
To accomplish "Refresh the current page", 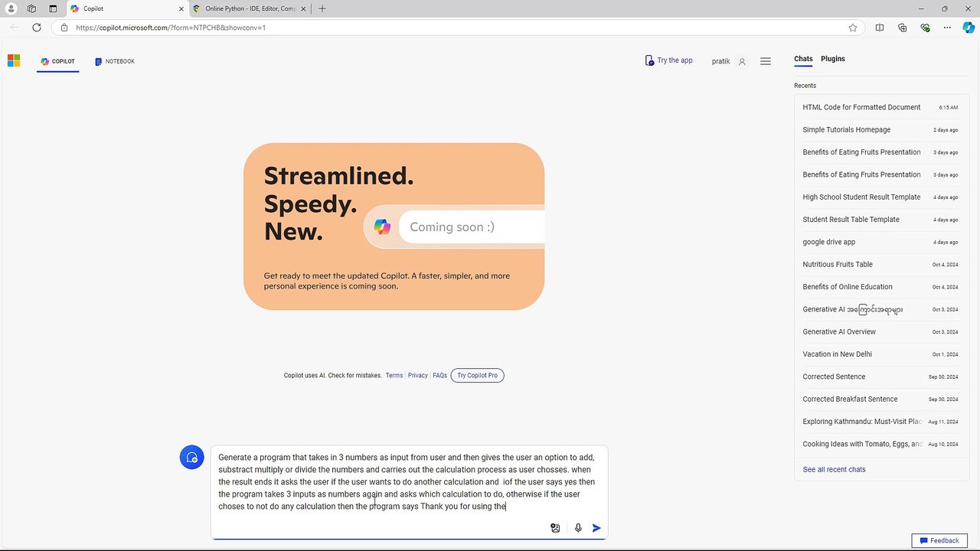I will (37, 28).
